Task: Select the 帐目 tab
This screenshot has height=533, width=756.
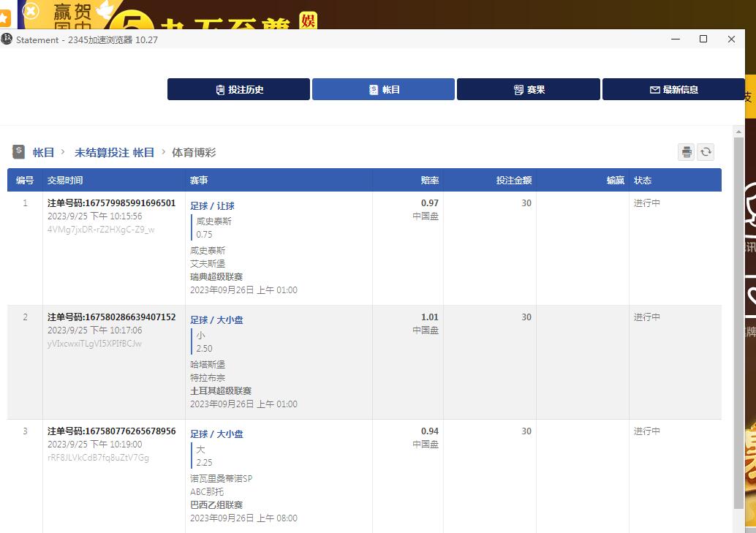Action: (383, 89)
